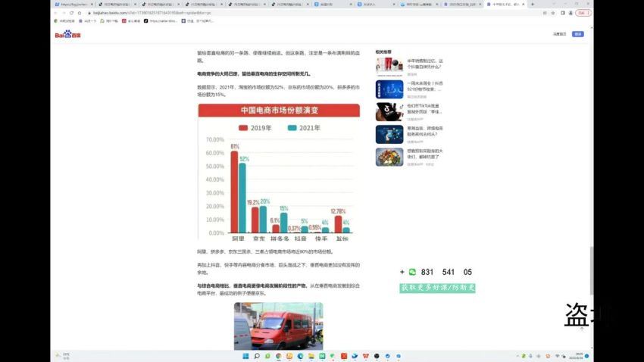644x362 pixels.
Task: Open the Windows Start menu
Action: [x=245, y=356]
